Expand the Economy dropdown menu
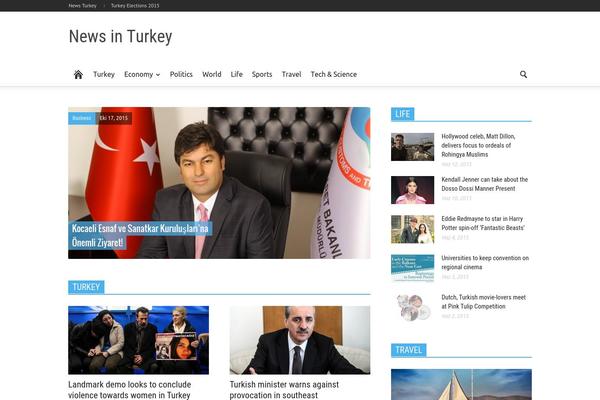The image size is (600, 400). (142, 74)
